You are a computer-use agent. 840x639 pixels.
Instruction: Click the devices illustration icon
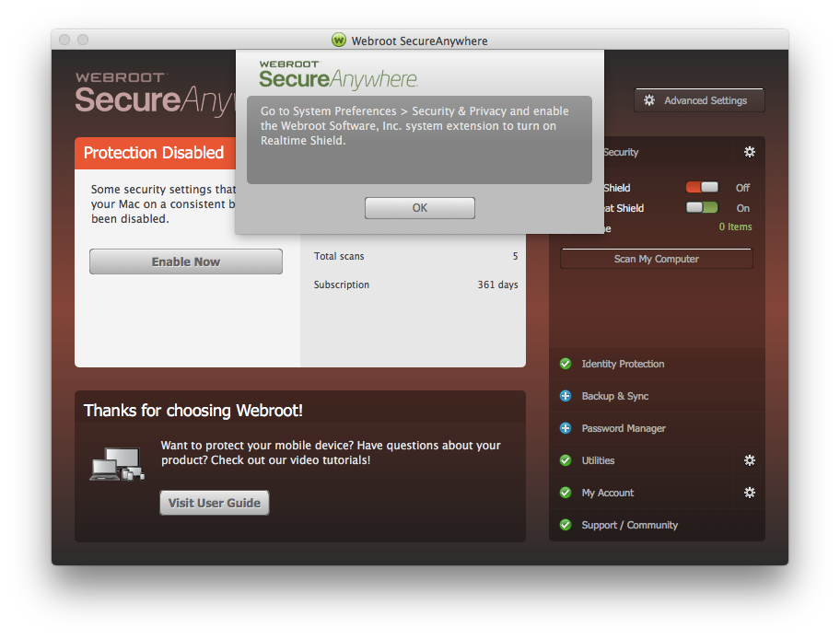117,464
